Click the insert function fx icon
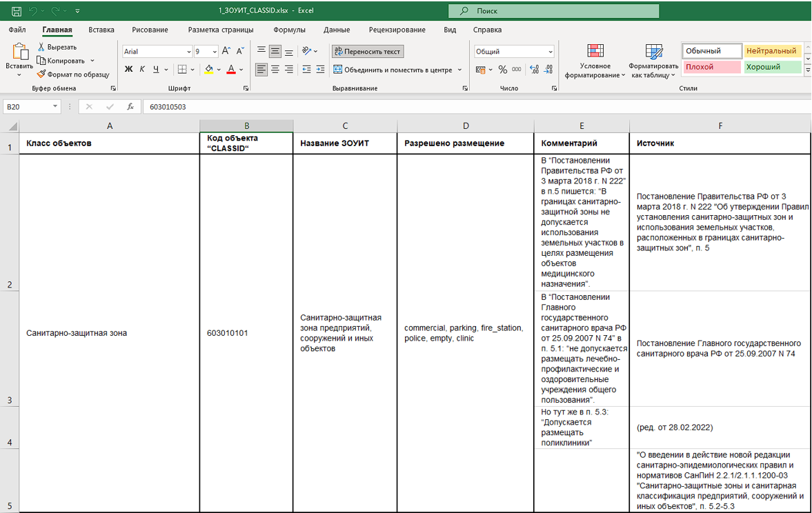 (130, 107)
